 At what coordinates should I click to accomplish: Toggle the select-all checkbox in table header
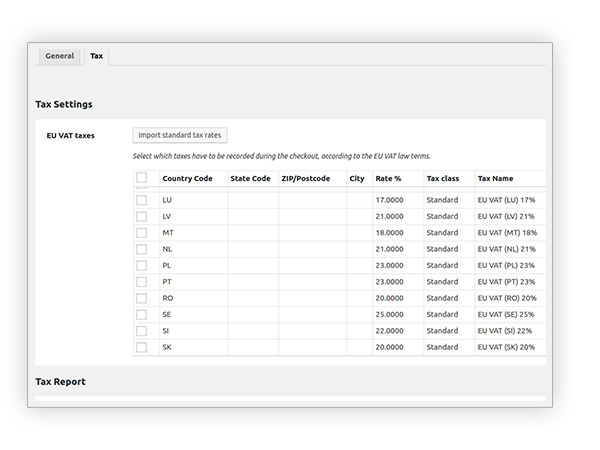tap(142, 178)
